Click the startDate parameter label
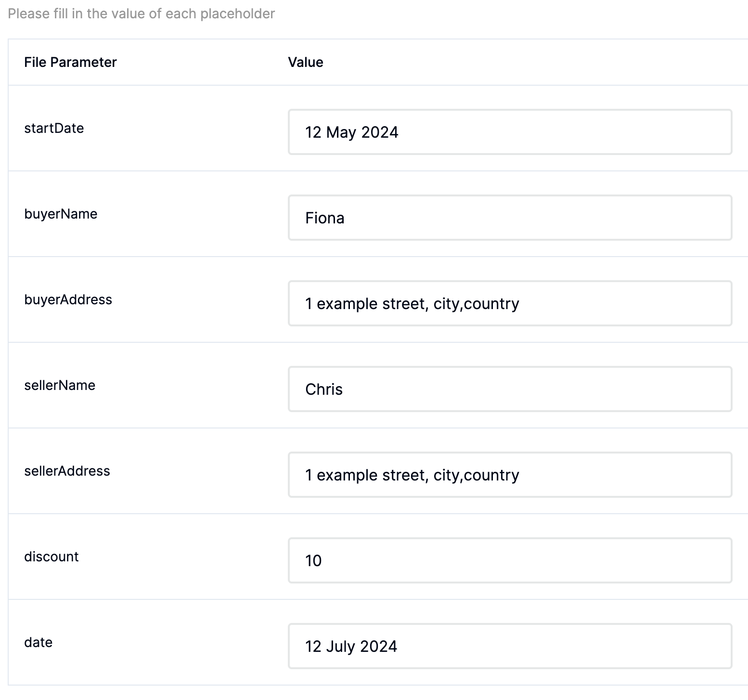The height and width of the screenshot is (700, 748). 54,128
